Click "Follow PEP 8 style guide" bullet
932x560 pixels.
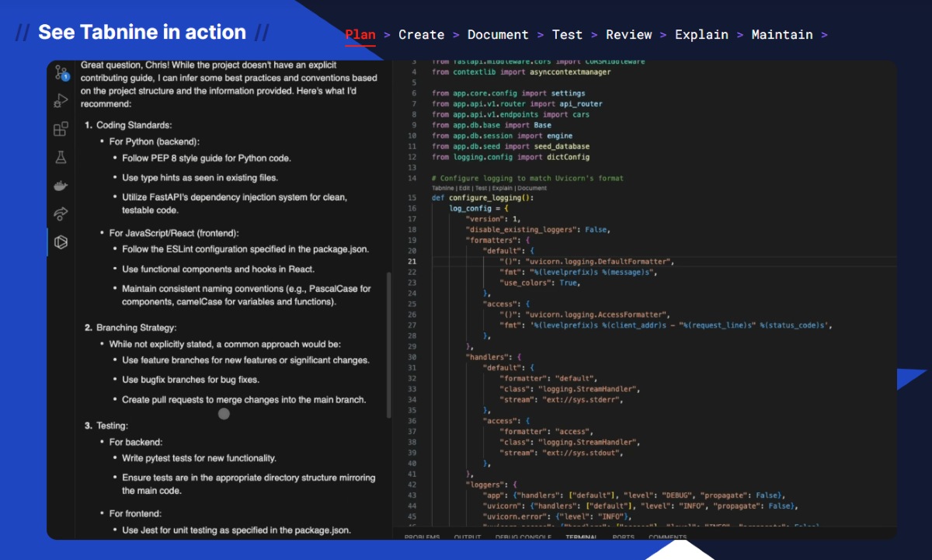pyautogui.click(x=207, y=158)
